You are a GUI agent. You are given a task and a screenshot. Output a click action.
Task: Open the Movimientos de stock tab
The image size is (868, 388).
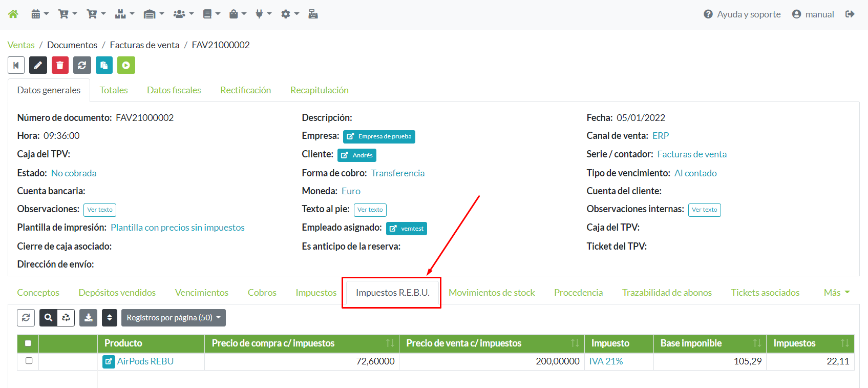coord(492,293)
